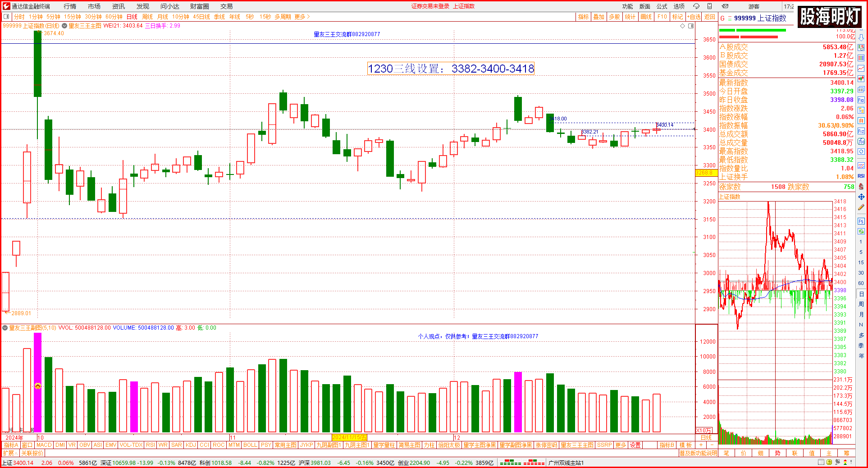This screenshot has height=468, width=868.
Task: Switch to 月线 monthly period
Action: click(x=163, y=17)
